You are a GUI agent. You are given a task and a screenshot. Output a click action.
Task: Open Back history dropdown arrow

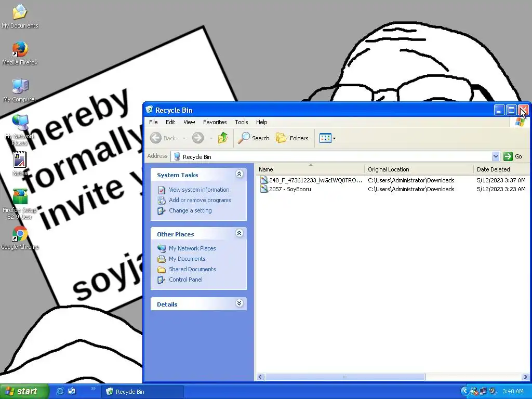point(184,138)
